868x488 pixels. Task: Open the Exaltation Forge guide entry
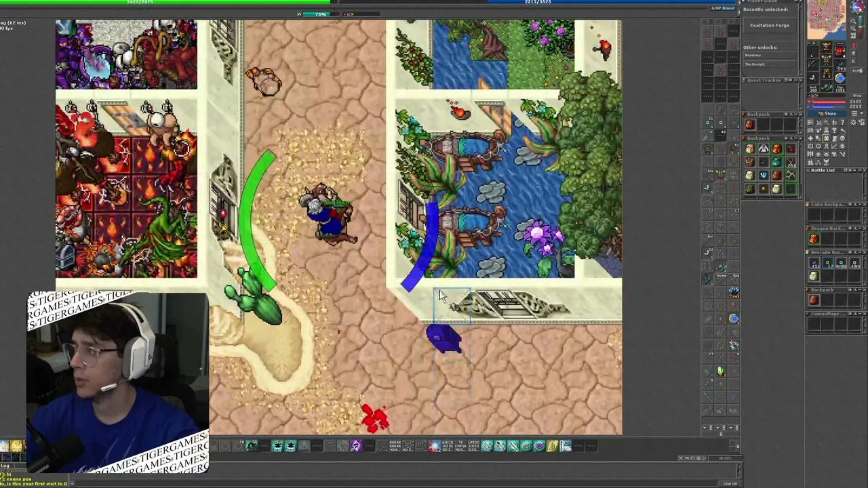coord(769,25)
